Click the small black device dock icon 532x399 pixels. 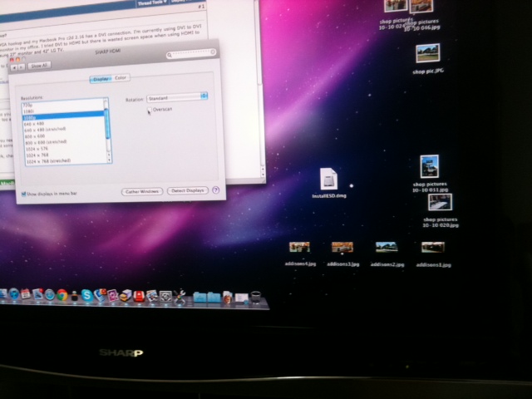tap(74, 297)
